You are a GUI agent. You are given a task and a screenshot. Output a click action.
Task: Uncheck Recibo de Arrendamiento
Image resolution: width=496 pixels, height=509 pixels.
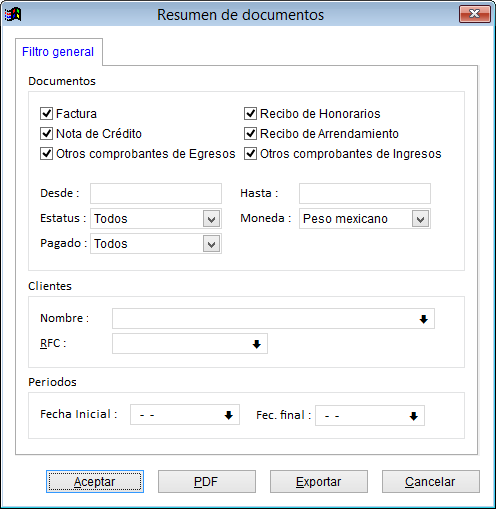pyautogui.click(x=250, y=133)
